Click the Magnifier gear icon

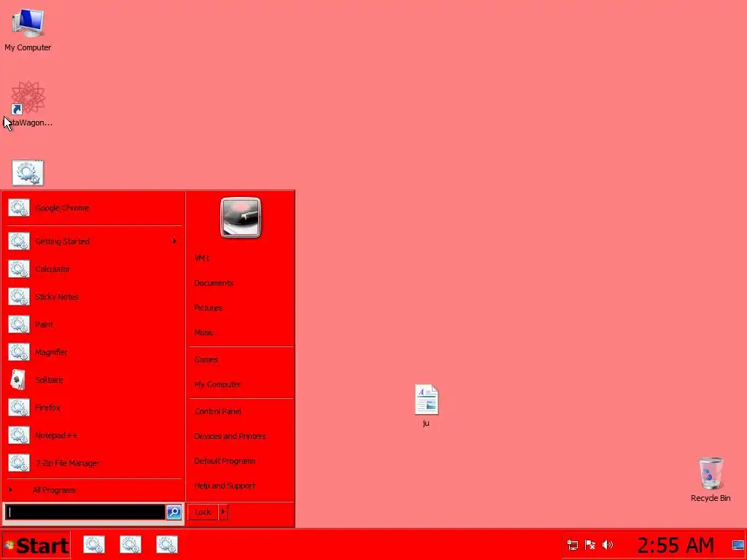[19, 352]
